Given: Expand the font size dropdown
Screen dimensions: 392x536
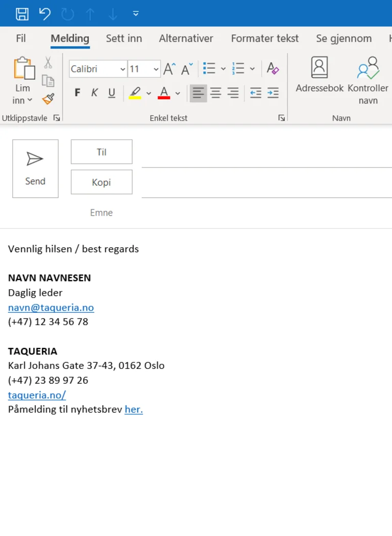Looking at the screenshot, I should click(x=155, y=69).
